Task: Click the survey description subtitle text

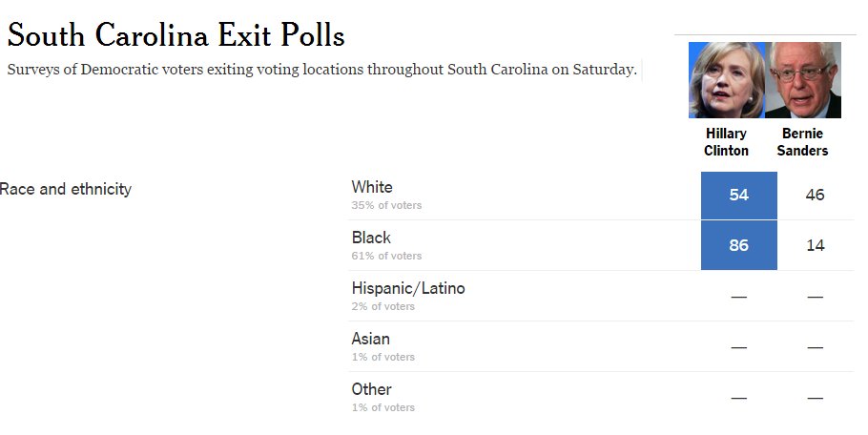Action: pyautogui.click(x=321, y=70)
